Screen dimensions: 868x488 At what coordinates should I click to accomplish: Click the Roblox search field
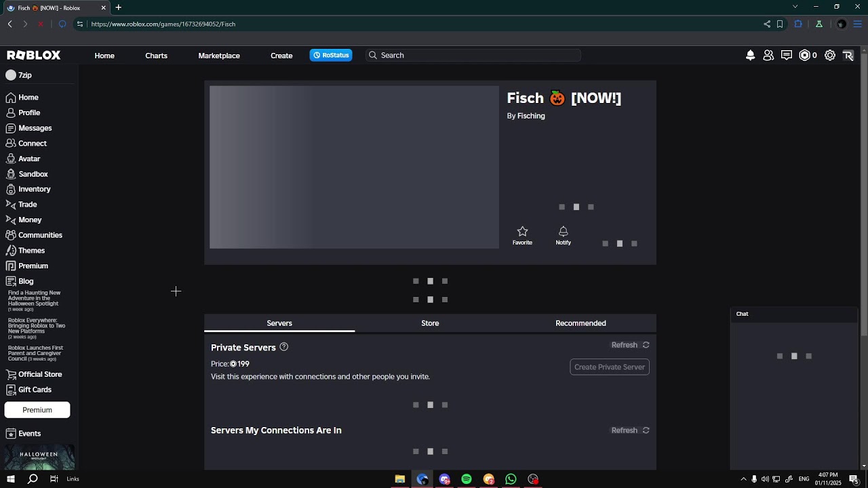(x=473, y=56)
